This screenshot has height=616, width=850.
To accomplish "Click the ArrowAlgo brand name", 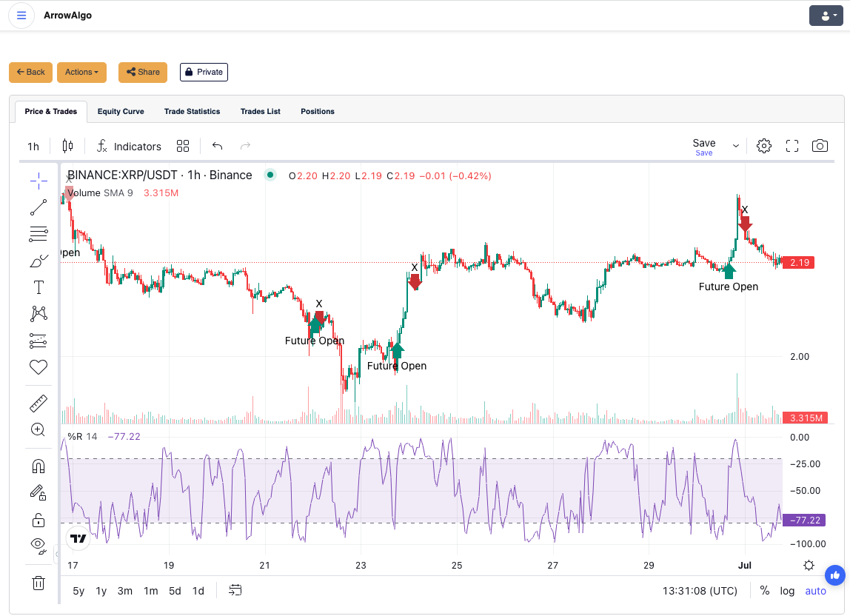I will pyautogui.click(x=68, y=16).
